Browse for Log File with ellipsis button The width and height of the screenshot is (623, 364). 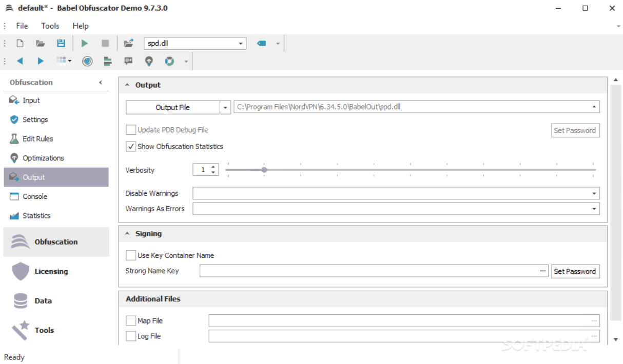tap(594, 336)
